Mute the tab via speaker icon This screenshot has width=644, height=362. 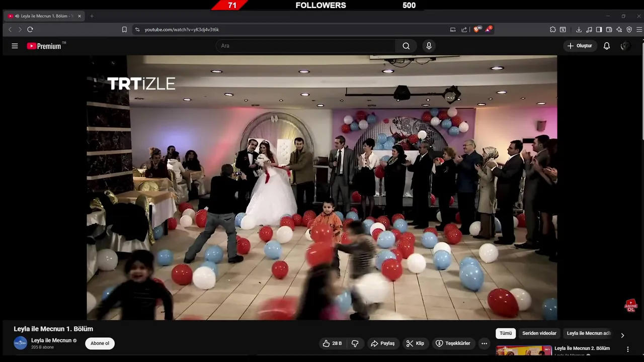tap(17, 16)
